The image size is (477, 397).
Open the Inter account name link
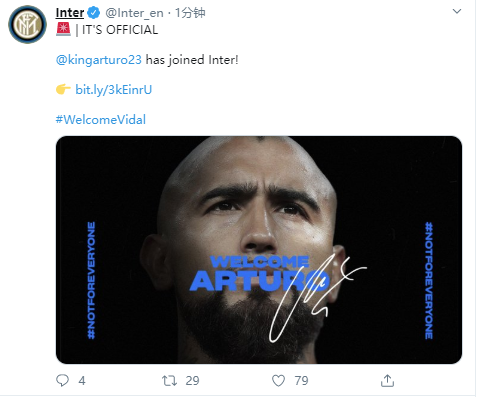70,13
